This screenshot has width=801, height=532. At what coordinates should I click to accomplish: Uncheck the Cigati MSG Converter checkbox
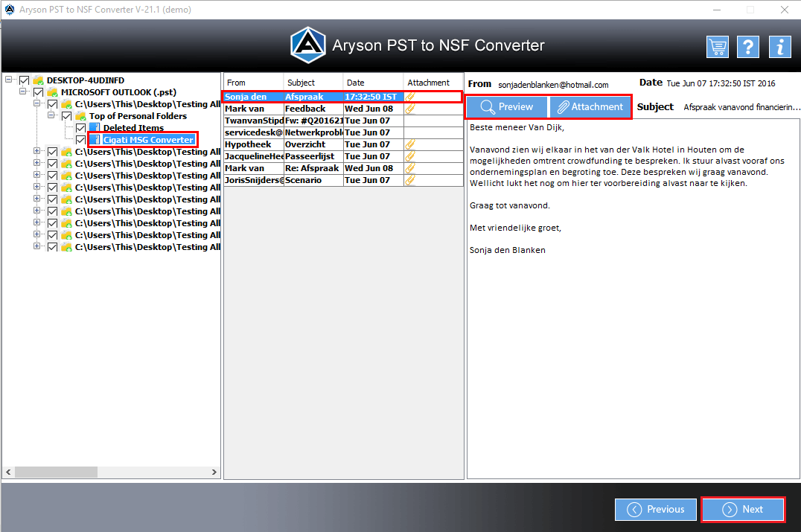tap(80, 140)
